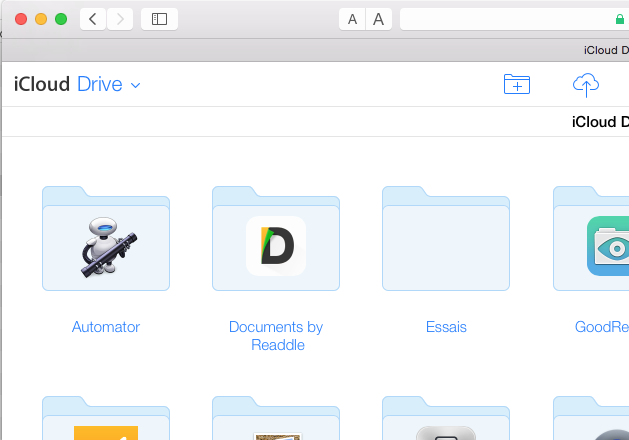Click the Safari address bar
Viewport: 629px width, 440px height.
pos(510,19)
